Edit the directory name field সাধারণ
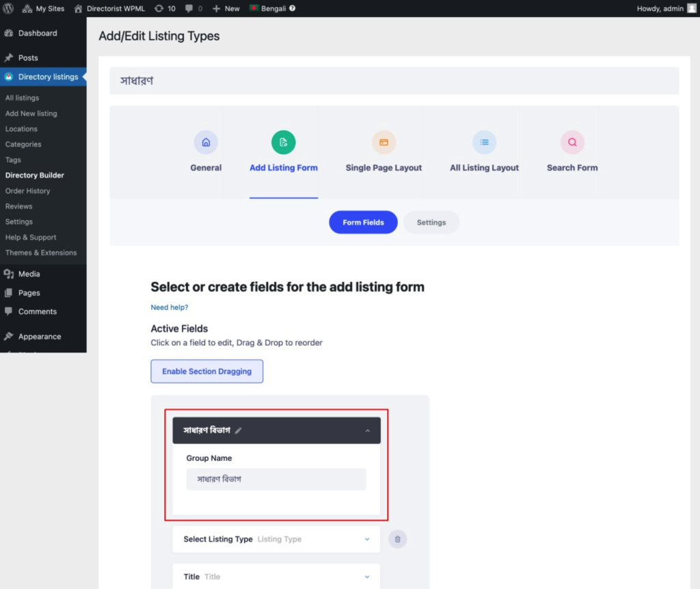The height and width of the screenshot is (589, 700). point(394,81)
